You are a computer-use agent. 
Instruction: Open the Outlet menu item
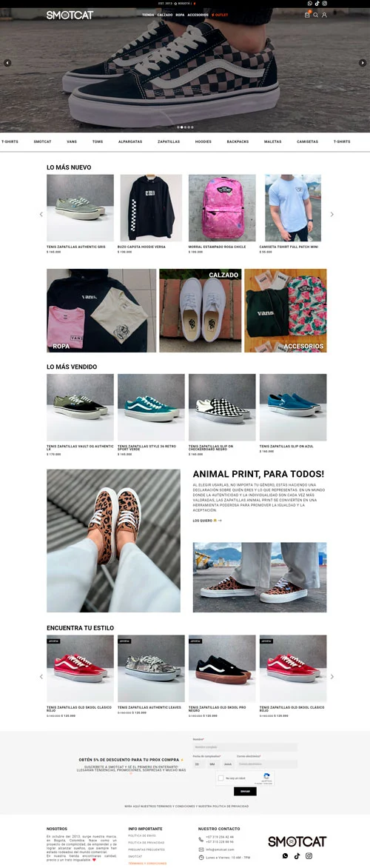click(220, 15)
